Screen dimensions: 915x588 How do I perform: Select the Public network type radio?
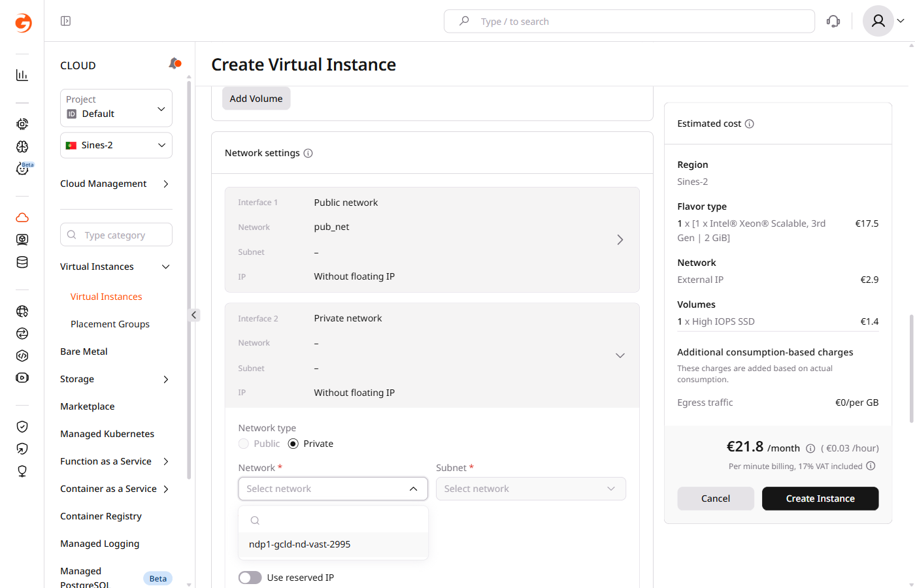(x=244, y=444)
